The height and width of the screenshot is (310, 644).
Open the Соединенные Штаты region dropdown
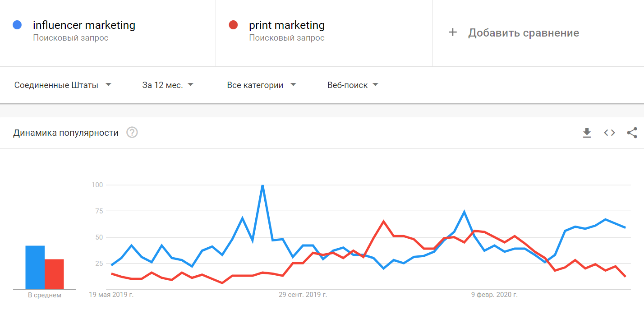63,85
